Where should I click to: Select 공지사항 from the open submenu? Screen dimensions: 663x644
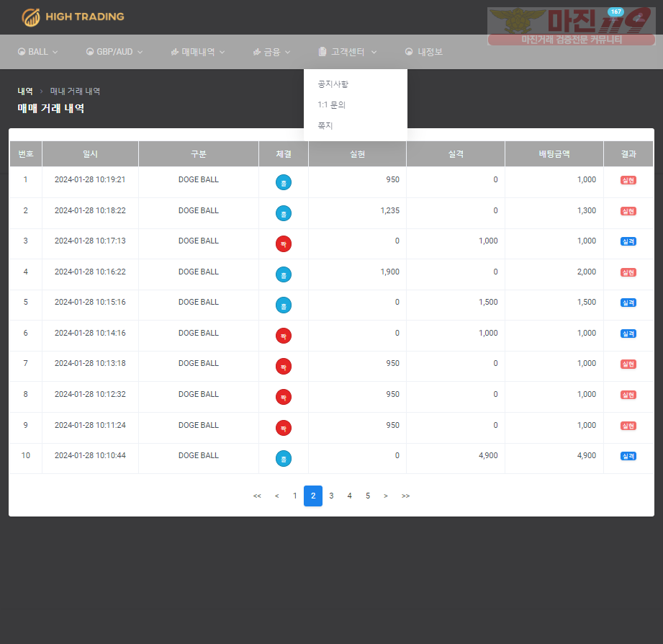[333, 84]
